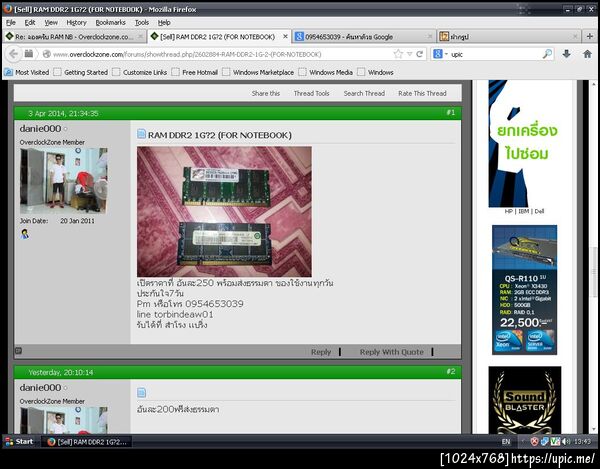Viewport: 600px width, 469px height.
Task: Switch to Re: RAM NB Overclockzone tab
Action: [75, 36]
